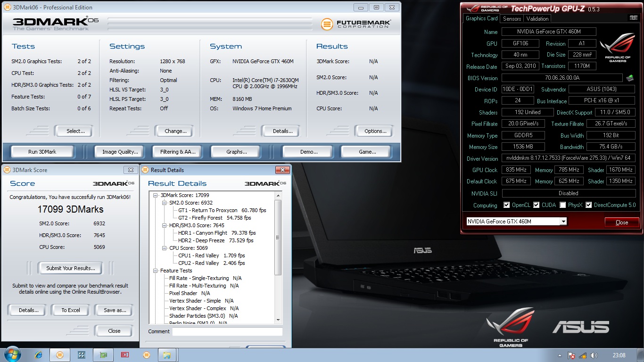
Task: Select CPU1 - Red Valley row
Action: point(211,255)
